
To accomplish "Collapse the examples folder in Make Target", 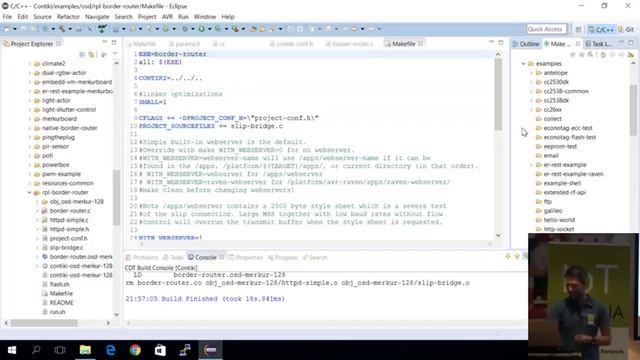I will [523, 64].
